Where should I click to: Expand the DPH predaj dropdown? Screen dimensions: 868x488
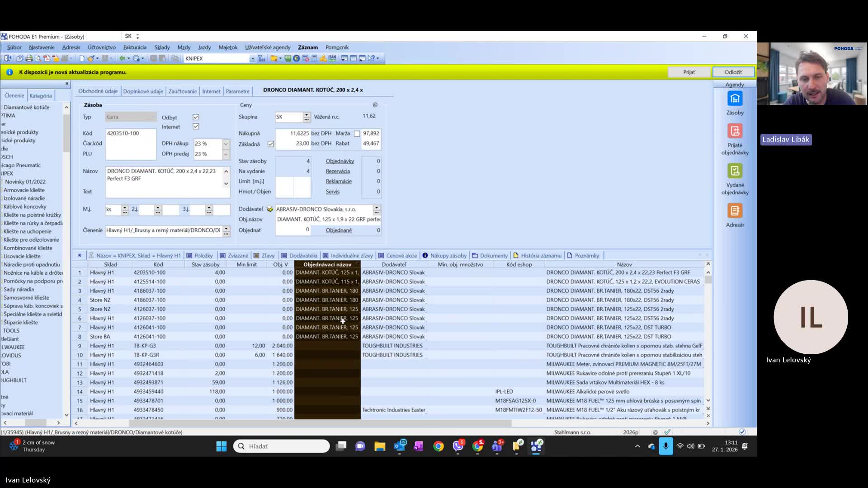click(226, 154)
